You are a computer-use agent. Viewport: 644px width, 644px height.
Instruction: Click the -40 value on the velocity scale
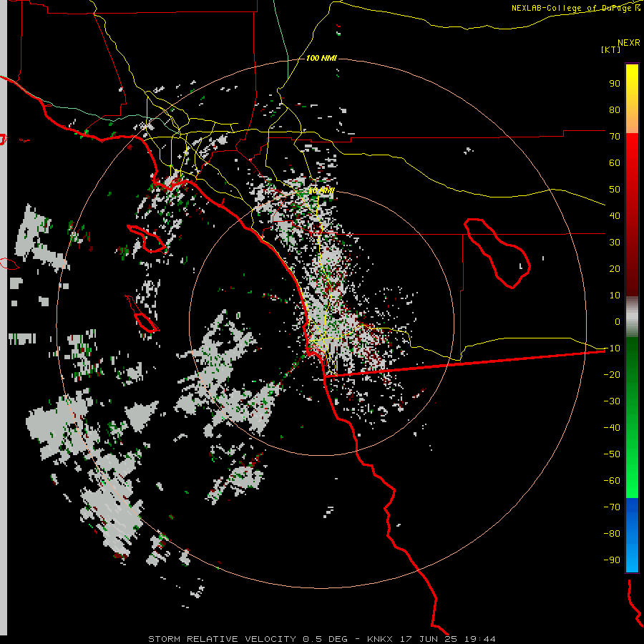(x=612, y=428)
